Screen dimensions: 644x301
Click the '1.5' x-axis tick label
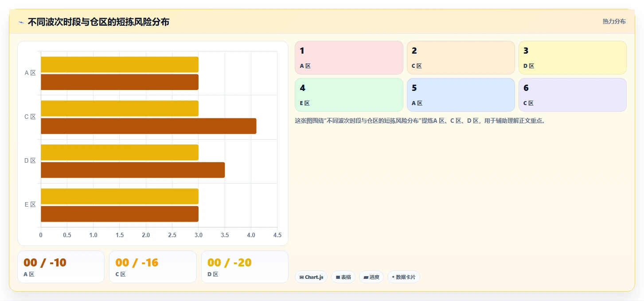coord(120,235)
